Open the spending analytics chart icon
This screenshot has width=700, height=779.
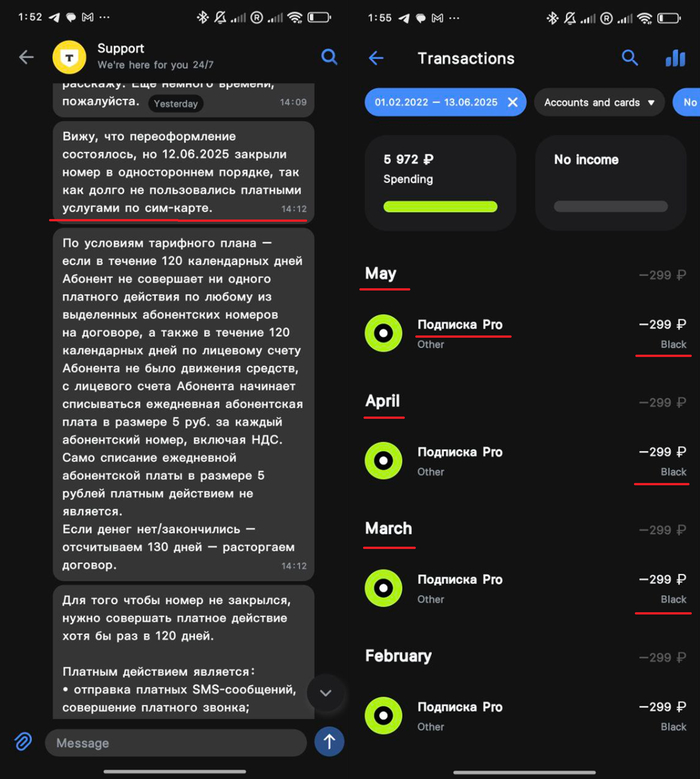point(675,58)
